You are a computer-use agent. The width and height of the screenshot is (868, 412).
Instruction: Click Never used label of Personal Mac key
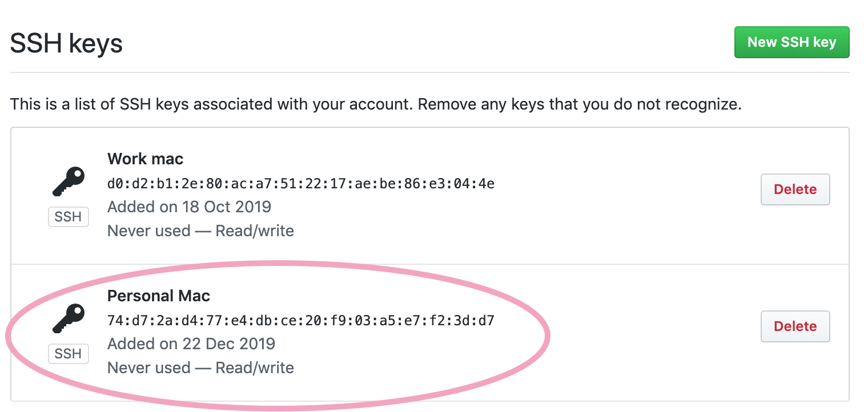[x=148, y=367]
